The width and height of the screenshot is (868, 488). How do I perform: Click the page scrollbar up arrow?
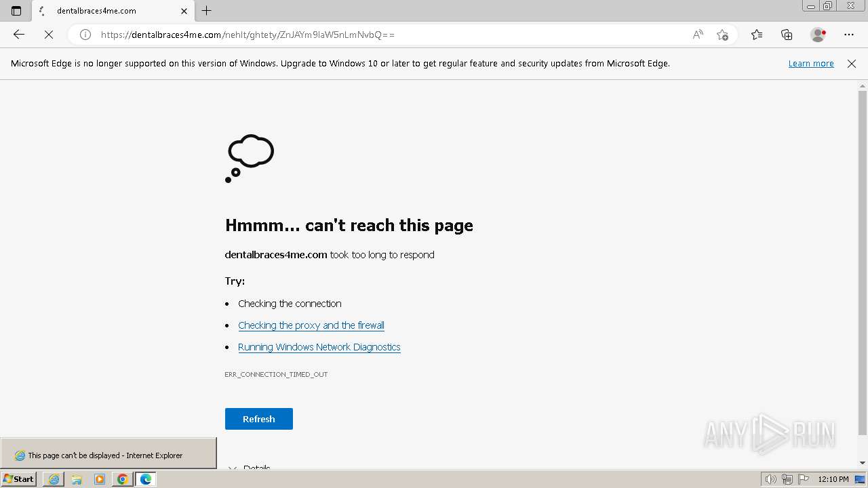coord(863,85)
